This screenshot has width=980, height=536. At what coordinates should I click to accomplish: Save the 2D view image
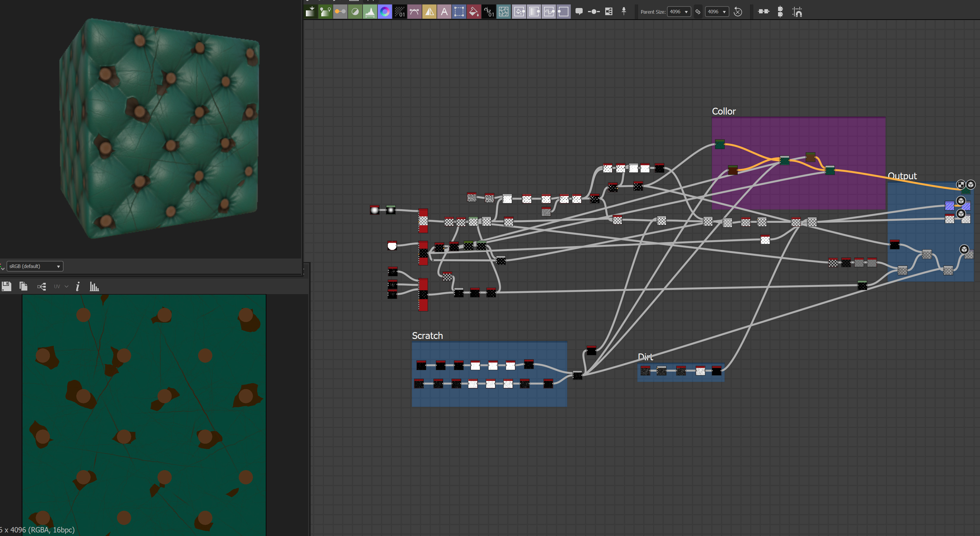(7, 286)
